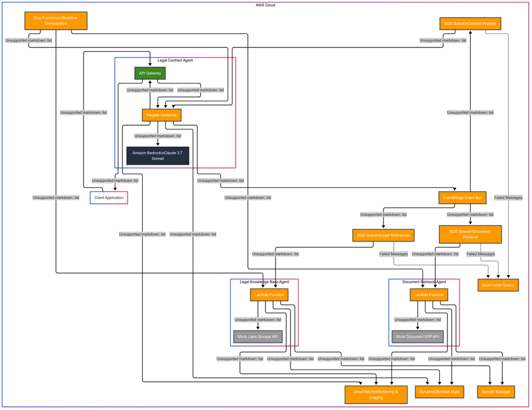Image resolution: width=532 pixels, height=410 pixels.
Task: Select the Lambda Function in Legal Knowledge Base Agent
Action: 269,294
